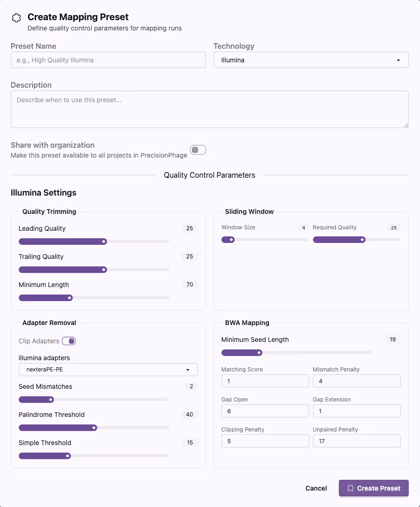Adjust the Leading Quality slider
Viewport: 420px width, 507px height.
point(104,242)
